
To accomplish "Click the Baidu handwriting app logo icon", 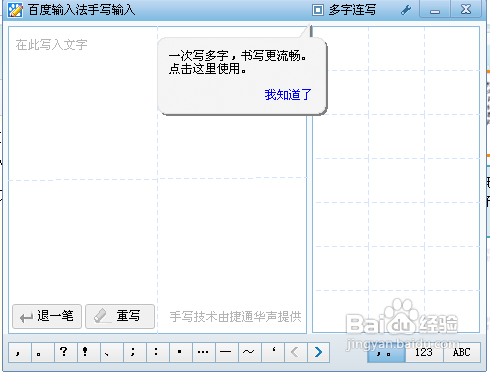I will (x=15, y=10).
